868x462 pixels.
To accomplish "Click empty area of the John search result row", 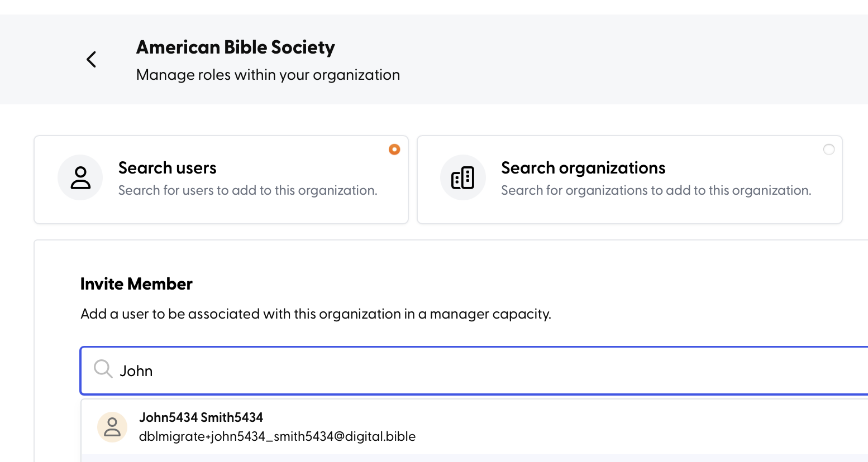I will tap(642, 427).
